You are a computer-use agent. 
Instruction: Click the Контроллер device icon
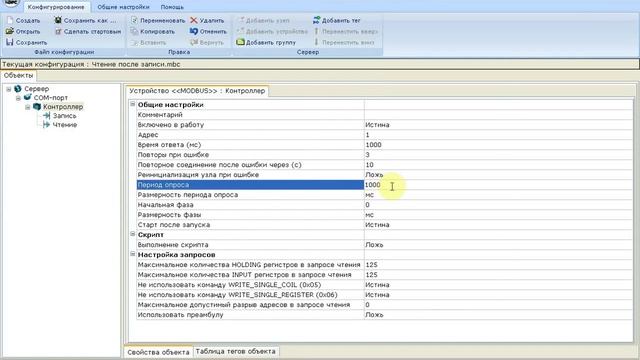37,107
